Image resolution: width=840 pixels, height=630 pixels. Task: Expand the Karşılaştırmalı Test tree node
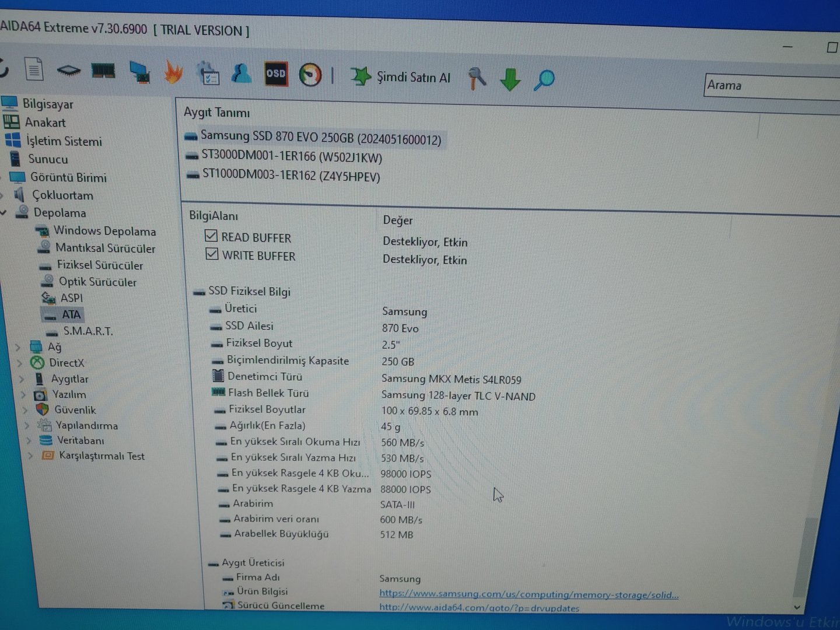[30, 456]
